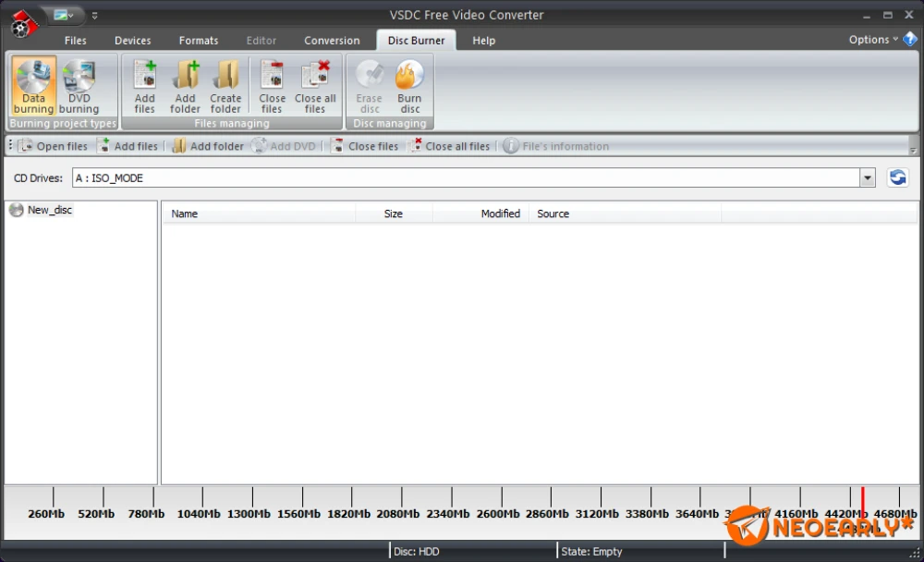Expand the quick access toolbar customize arrow
Image resolution: width=924 pixels, height=562 pixels.
coord(94,16)
